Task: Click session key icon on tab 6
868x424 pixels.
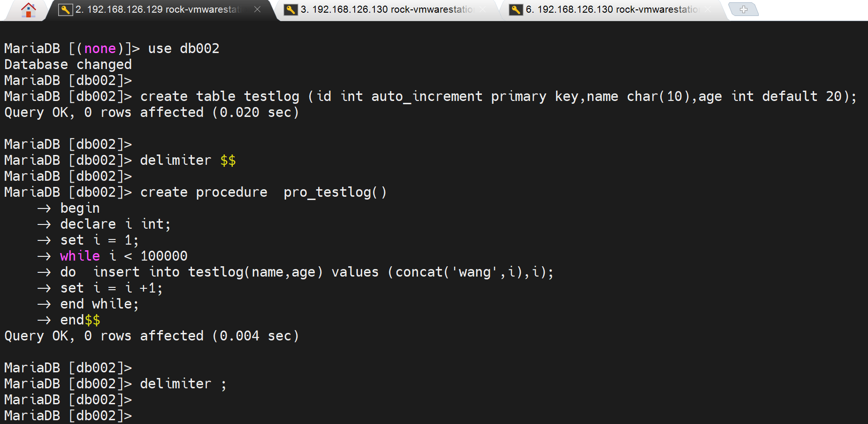Action: [516, 9]
